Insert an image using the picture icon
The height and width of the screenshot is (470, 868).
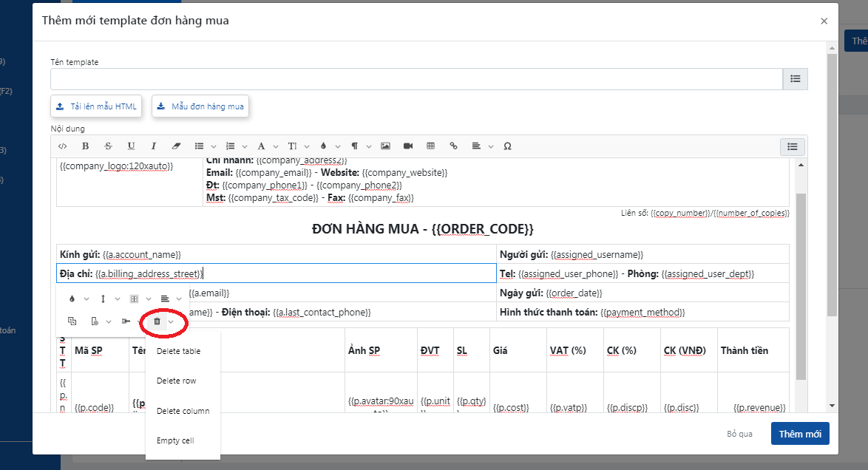coord(385,146)
